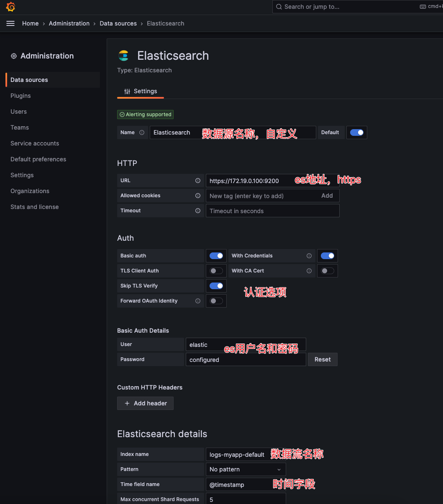Click the Grafana logo icon
443x504 pixels.
click(11, 7)
